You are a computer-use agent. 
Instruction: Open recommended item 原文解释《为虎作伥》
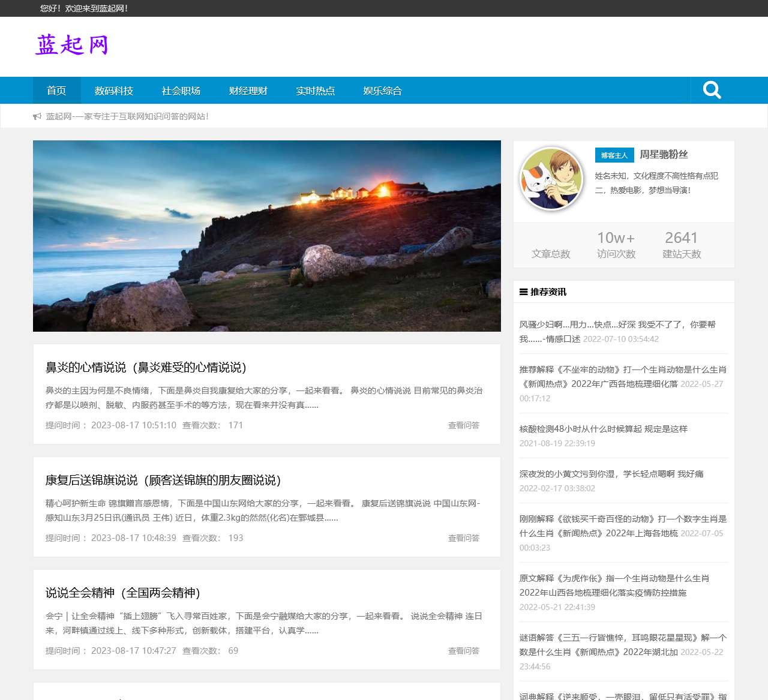click(x=614, y=585)
